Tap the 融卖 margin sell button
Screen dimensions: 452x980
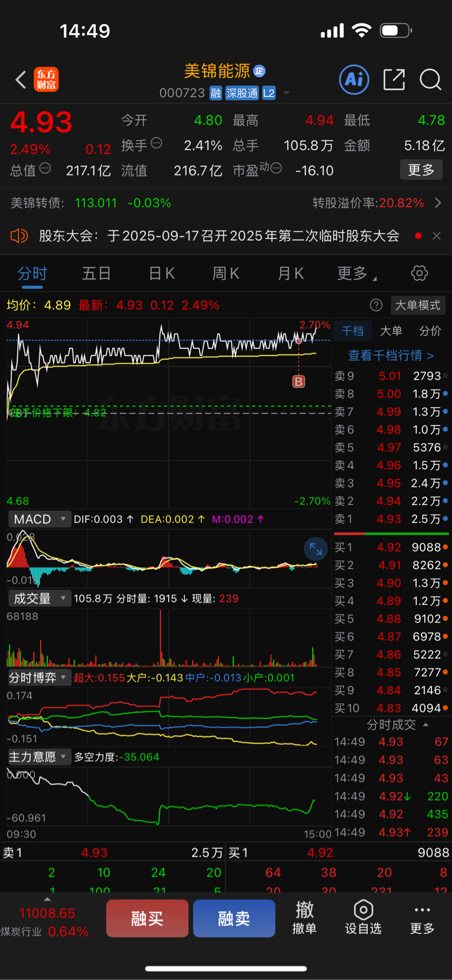pos(234,918)
